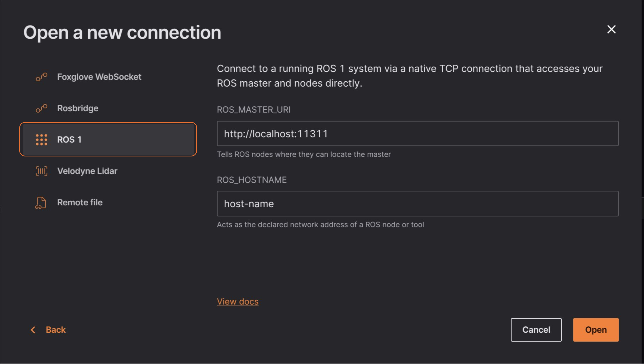Viewport: 644px width, 364px height.
Task: Click the 'Connect to a running ROS 1' description
Action: click(409, 76)
